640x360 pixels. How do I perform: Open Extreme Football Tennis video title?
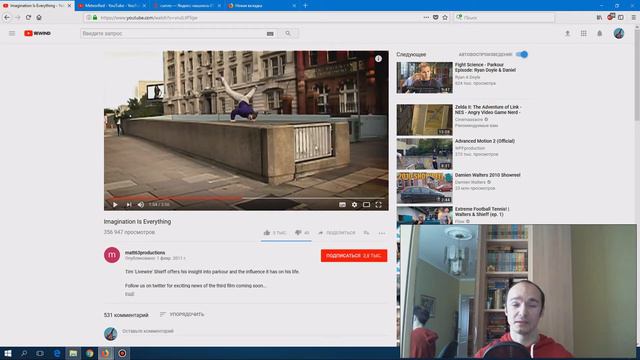(482, 211)
